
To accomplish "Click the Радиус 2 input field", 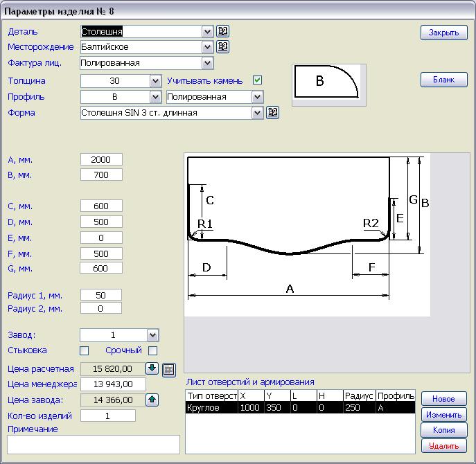I will (x=101, y=308).
